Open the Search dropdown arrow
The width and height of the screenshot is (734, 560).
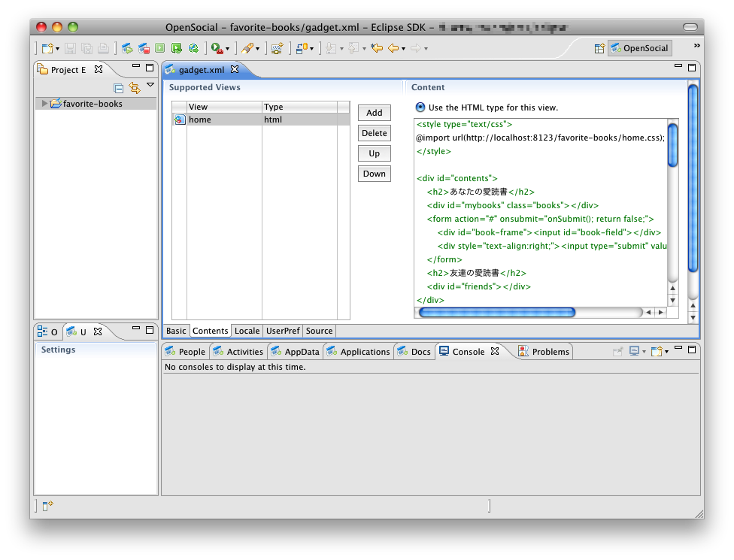pyautogui.click(x=257, y=49)
